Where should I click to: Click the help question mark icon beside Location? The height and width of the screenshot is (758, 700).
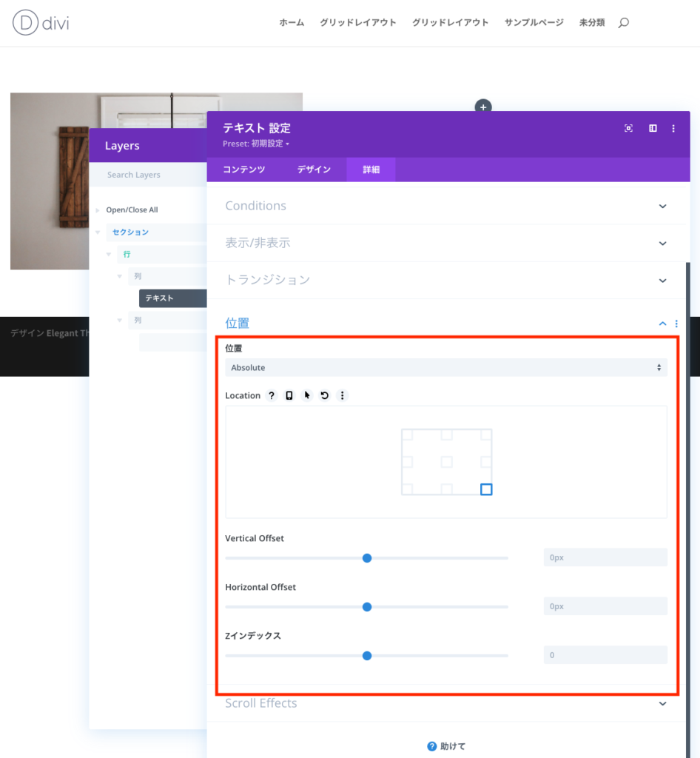tap(272, 396)
